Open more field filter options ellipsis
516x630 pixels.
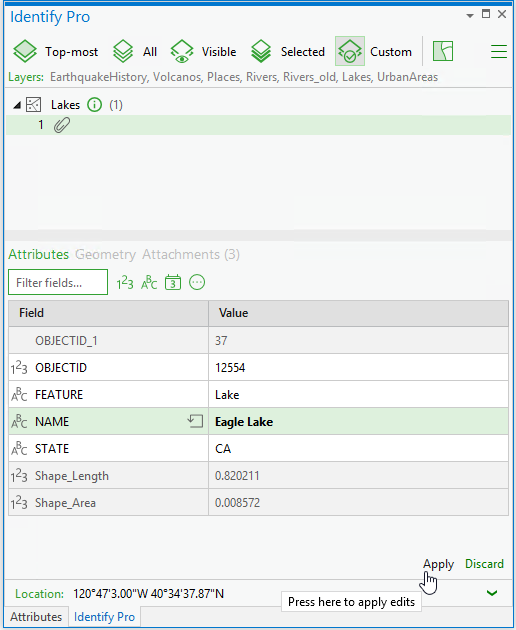coord(197,282)
